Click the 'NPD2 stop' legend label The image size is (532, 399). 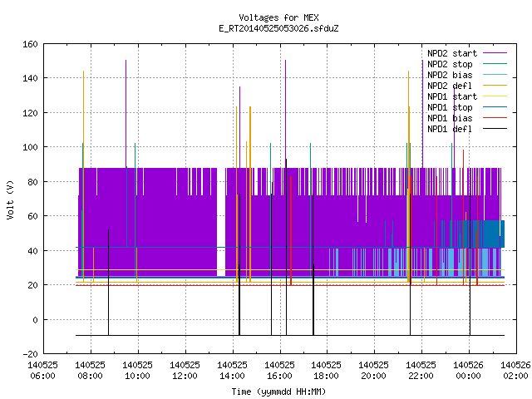pos(450,64)
